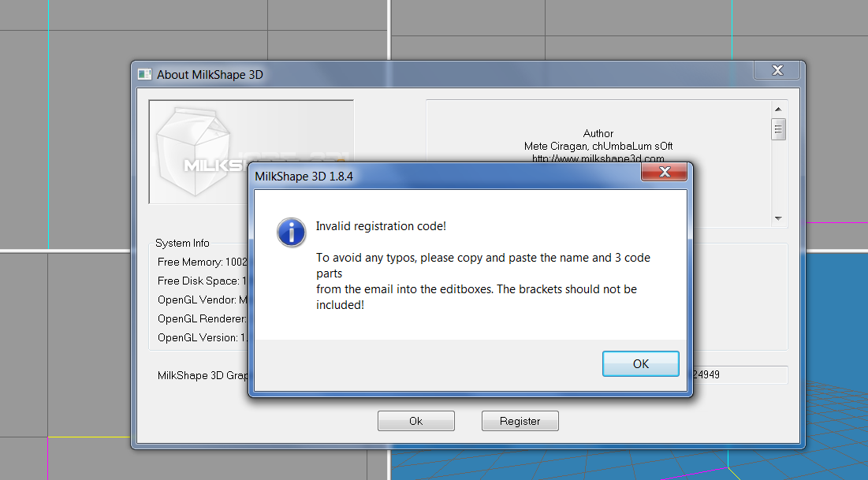Click the About MilkShape 3D title bar icon
The image size is (868, 480).
click(144, 74)
